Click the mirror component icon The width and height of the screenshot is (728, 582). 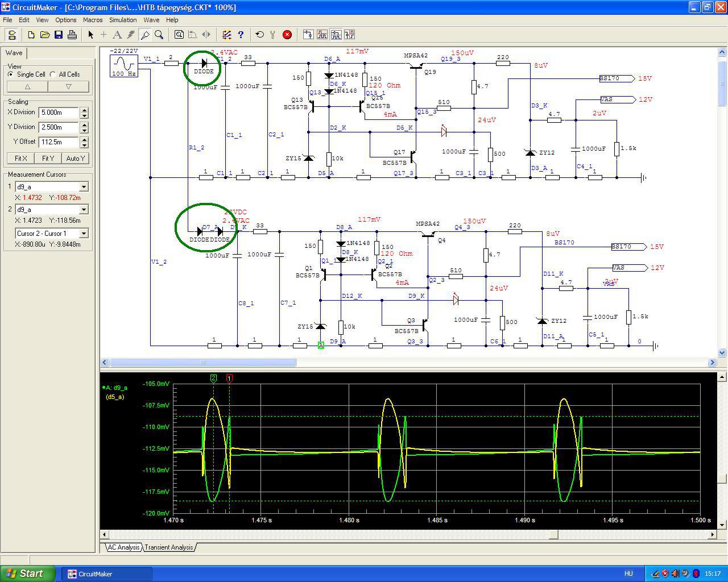tap(206, 35)
